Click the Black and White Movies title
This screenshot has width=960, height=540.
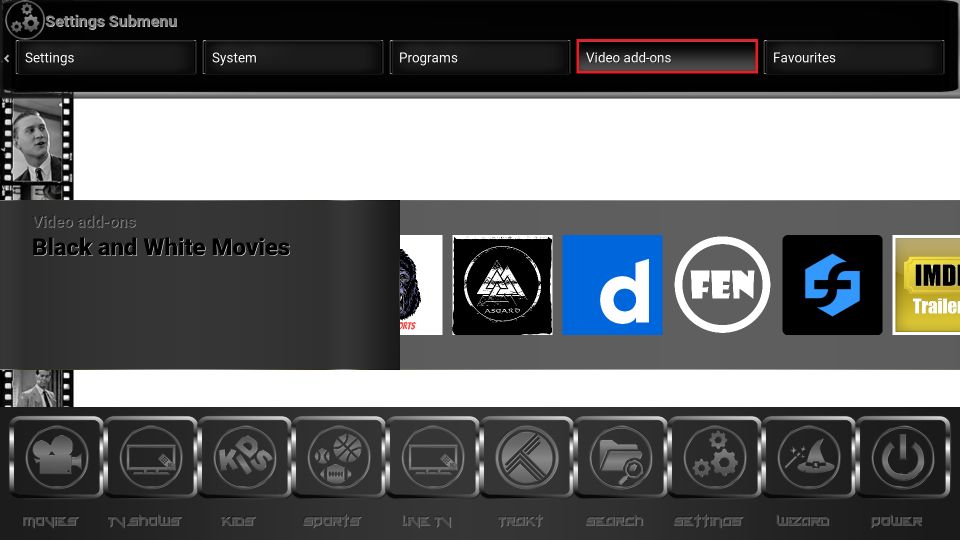(161, 247)
